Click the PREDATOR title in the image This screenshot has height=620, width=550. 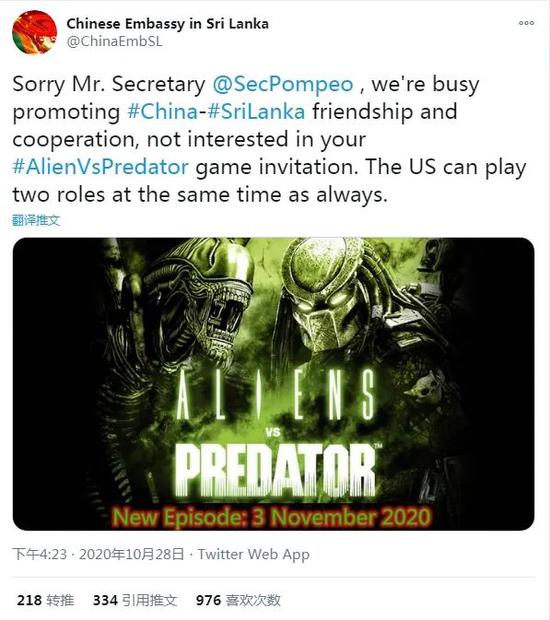tap(276, 471)
